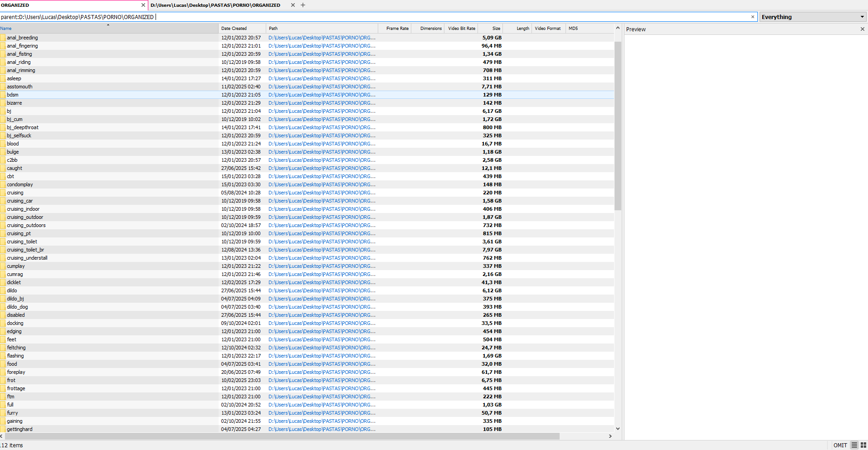Open the path link for 'asleep' folder
The height and width of the screenshot is (450, 868).
point(322,78)
